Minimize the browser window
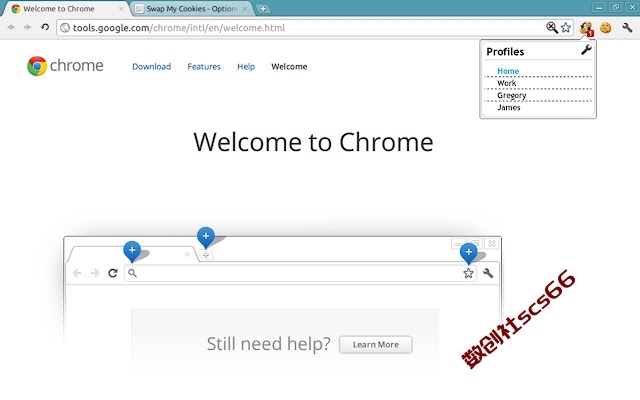 point(599,7)
